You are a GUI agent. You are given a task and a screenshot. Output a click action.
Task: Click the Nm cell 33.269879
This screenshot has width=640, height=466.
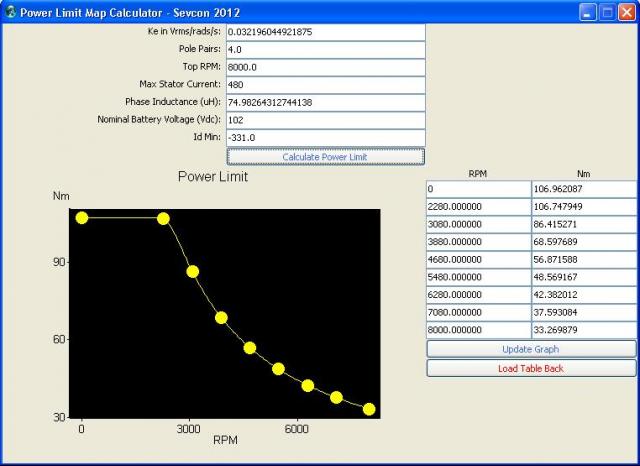(584, 330)
